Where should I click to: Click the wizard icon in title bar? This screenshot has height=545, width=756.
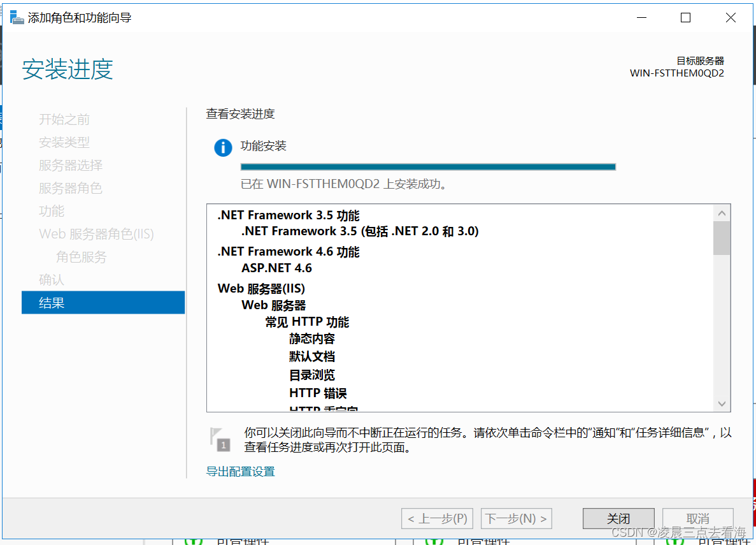click(17, 18)
